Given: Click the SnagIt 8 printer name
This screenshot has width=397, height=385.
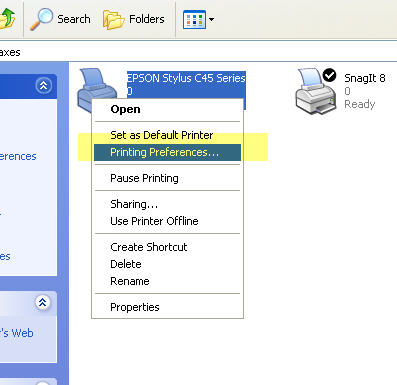Looking at the screenshot, I should [x=365, y=78].
